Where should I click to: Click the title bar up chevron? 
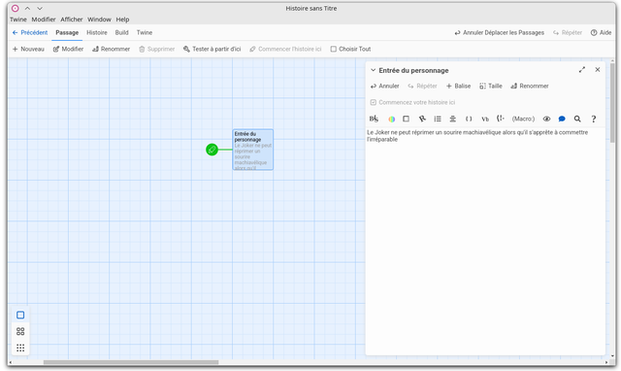click(27, 8)
